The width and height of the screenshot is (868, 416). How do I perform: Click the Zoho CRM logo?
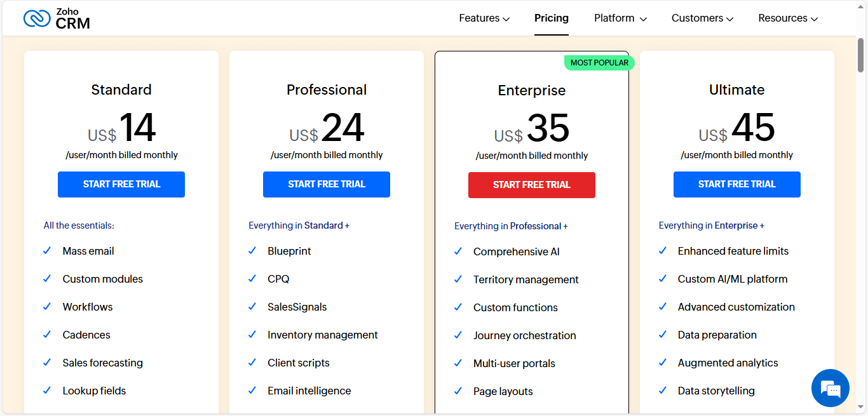click(57, 19)
